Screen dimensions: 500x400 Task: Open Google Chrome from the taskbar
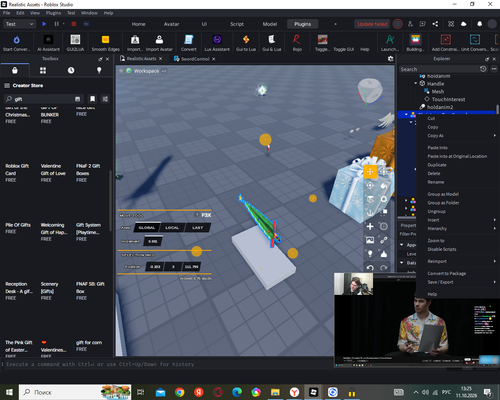[179, 392]
